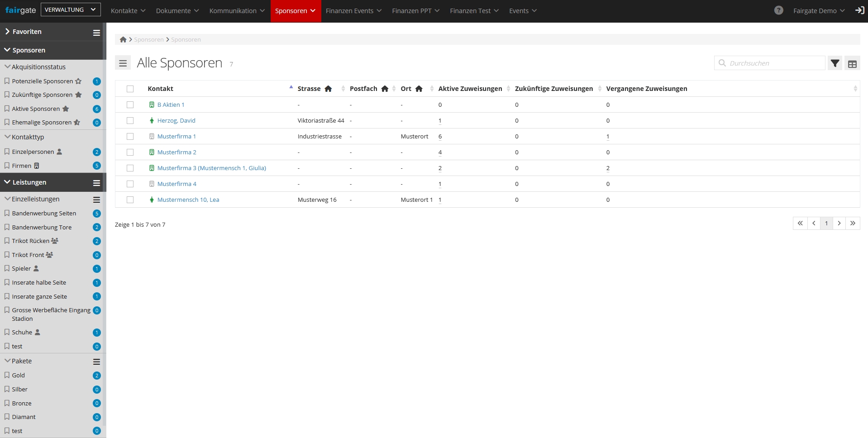This screenshot has width=868, height=438.
Task: Open the Einzelleistungen menu icon
Action: coord(96,200)
